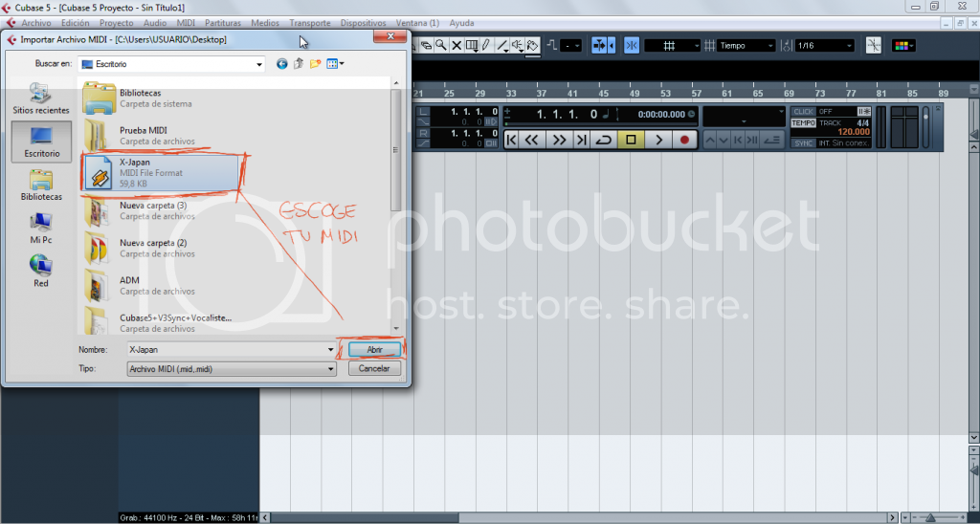Open the automation mode dropdown showing dash
The image size is (980, 524).
tap(570, 46)
